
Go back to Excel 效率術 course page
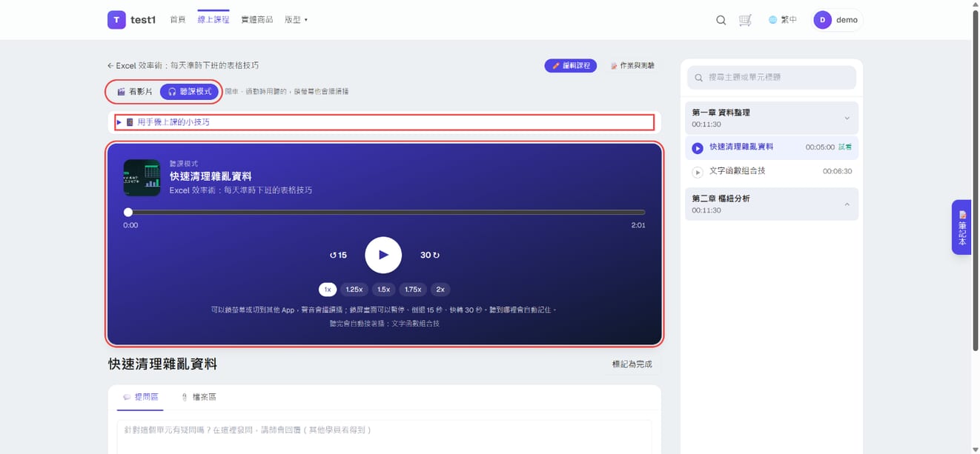click(183, 66)
